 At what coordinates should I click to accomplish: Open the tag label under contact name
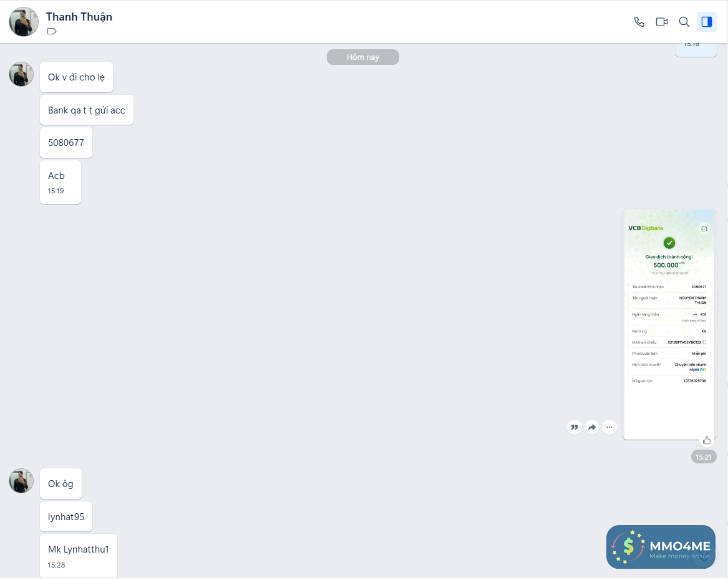[x=52, y=32]
